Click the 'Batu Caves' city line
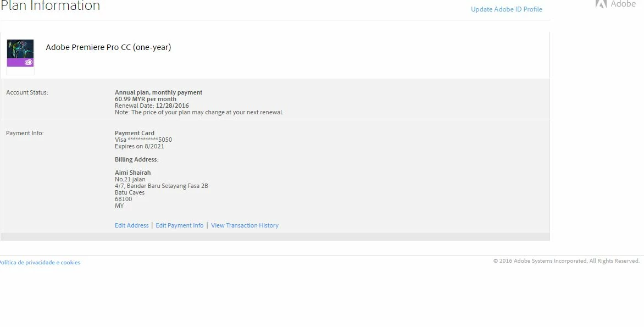The image size is (644, 327). coord(130,192)
